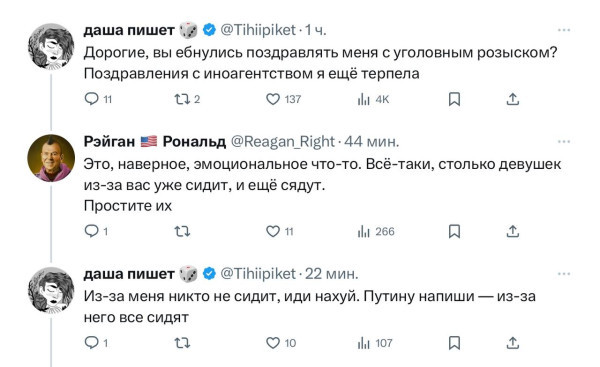The image size is (600, 367).
Task: Open Рэйган Рональд's avatar photo
Action: click(x=51, y=158)
